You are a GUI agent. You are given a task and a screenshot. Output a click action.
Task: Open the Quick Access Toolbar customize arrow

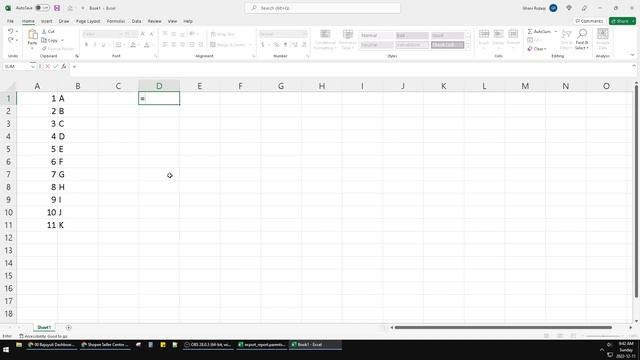point(82,8)
